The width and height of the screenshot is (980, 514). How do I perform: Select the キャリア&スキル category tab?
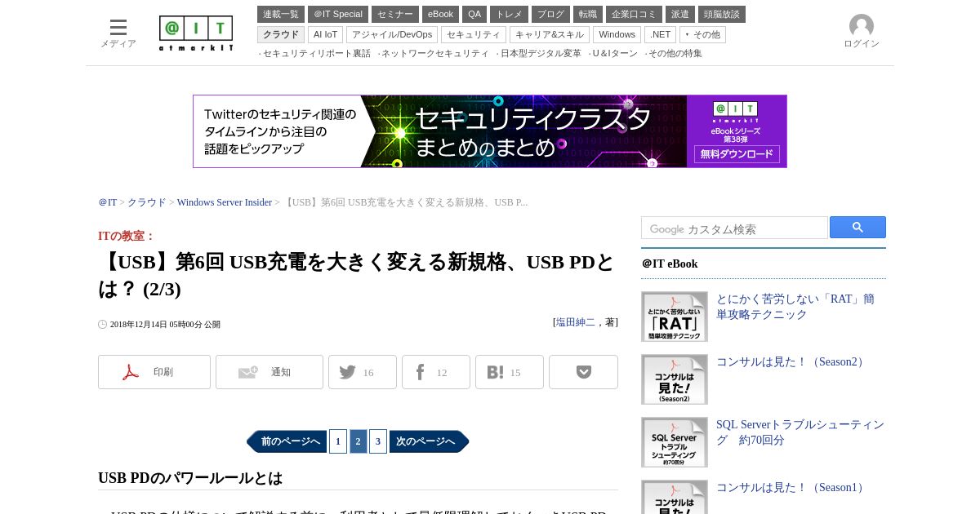coord(550,34)
